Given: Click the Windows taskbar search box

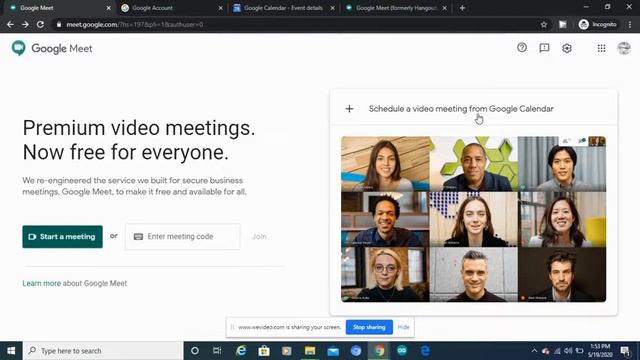Looking at the screenshot, I should (103, 351).
